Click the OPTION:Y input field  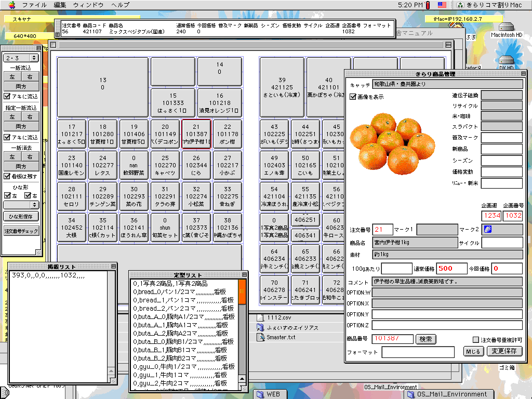coord(447,314)
